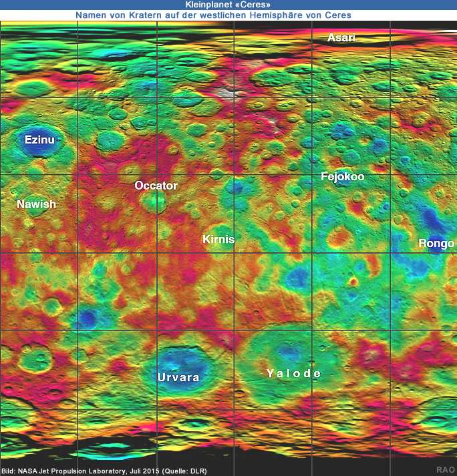Click the Yalode basin label
457x476 pixels.
294,373
